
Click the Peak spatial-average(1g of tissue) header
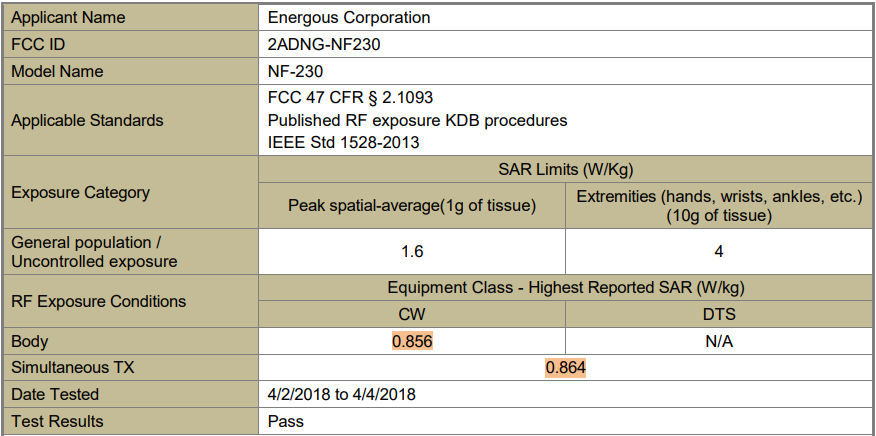pyautogui.click(x=412, y=206)
